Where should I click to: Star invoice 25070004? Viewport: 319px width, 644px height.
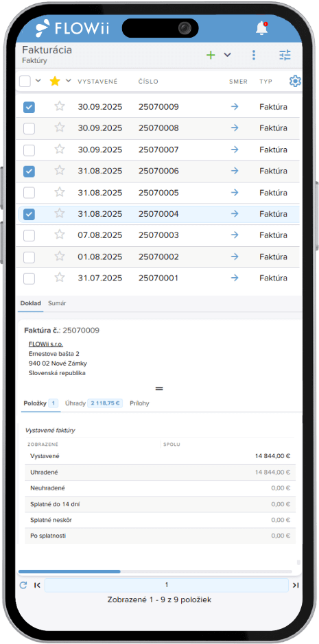click(x=60, y=213)
